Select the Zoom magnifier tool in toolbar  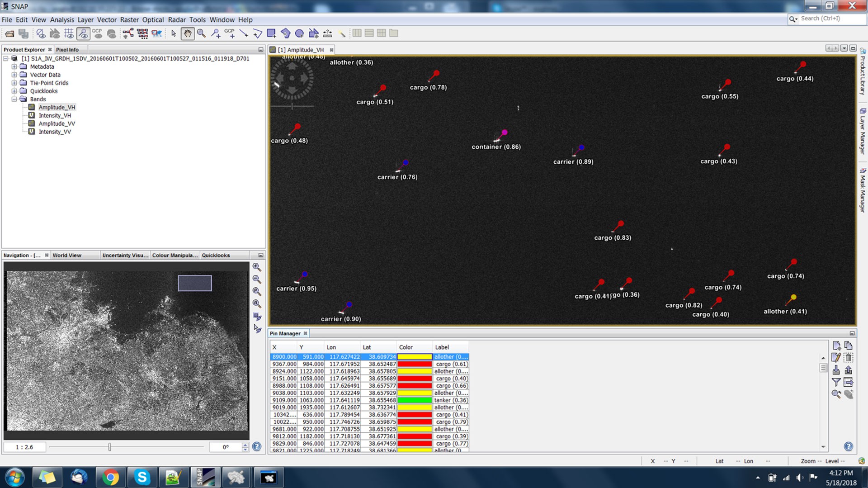coord(201,33)
